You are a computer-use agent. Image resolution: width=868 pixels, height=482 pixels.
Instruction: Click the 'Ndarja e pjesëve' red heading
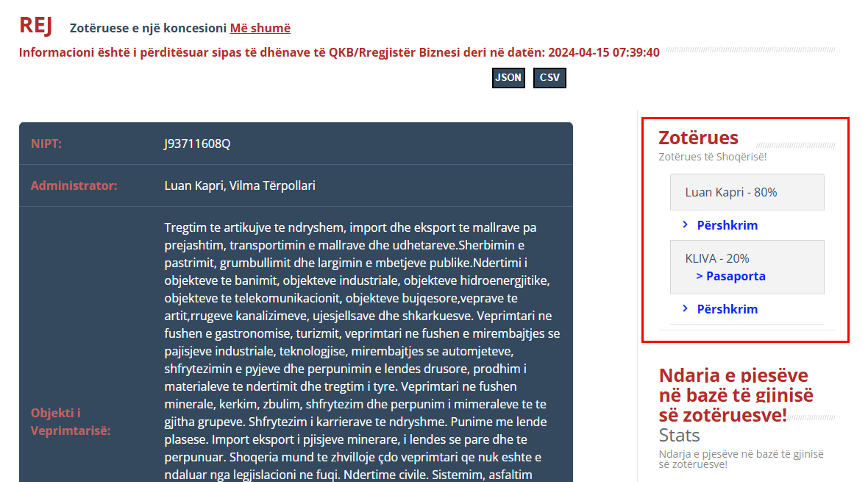click(x=736, y=395)
